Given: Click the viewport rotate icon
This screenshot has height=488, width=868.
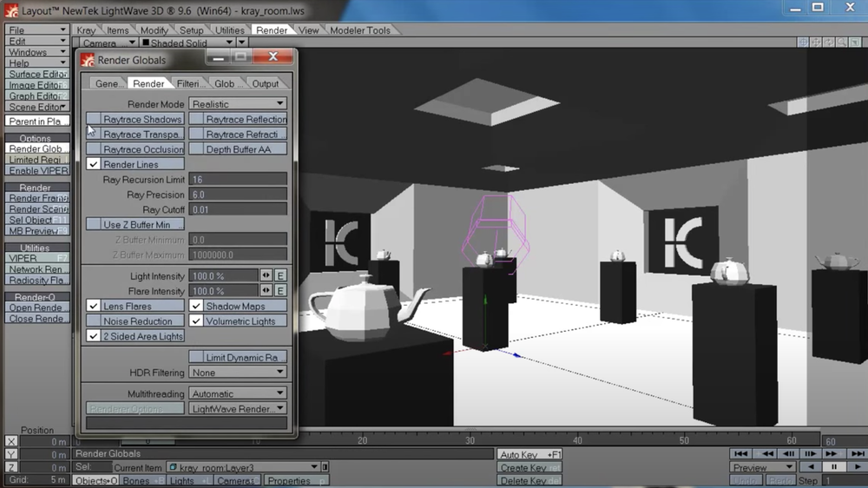Looking at the screenshot, I should click(829, 42).
